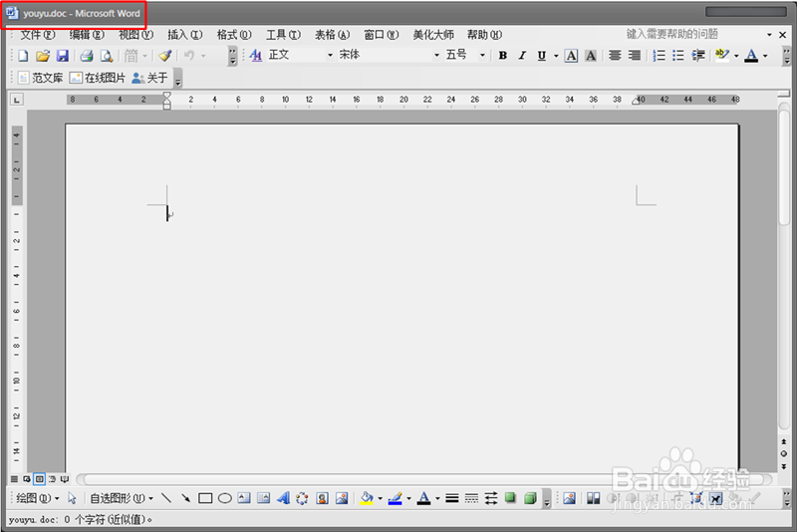Open Print Preview magnifier icon
This screenshot has height=532, width=797.
tap(107, 56)
